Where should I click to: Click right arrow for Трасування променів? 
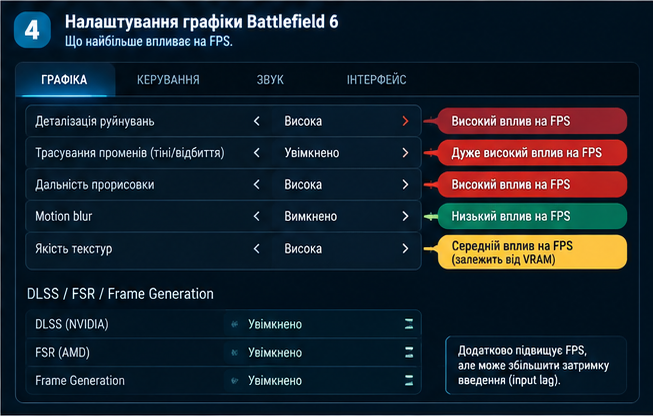click(405, 153)
